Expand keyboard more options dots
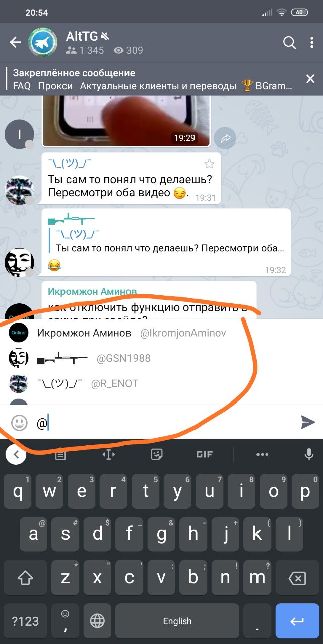The width and height of the screenshot is (323, 644). coord(263,454)
